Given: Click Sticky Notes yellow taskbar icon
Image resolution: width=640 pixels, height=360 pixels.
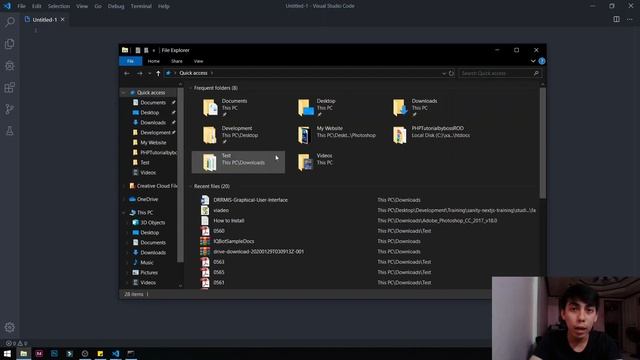Looking at the screenshot, I should click(x=100, y=353).
